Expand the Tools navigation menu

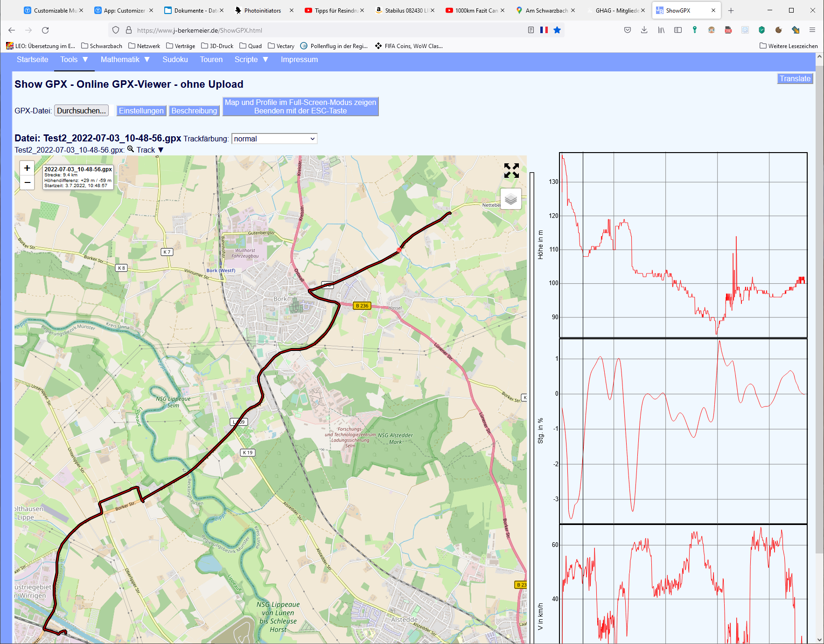(74, 60)
